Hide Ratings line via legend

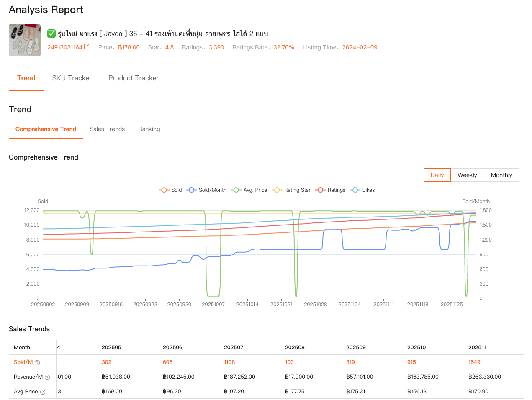[331, 190]
